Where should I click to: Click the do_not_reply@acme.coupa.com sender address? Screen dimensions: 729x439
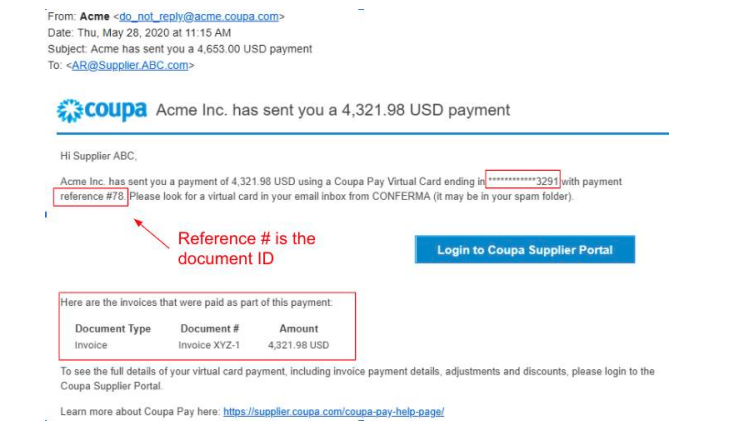click(x=198, y=17)
